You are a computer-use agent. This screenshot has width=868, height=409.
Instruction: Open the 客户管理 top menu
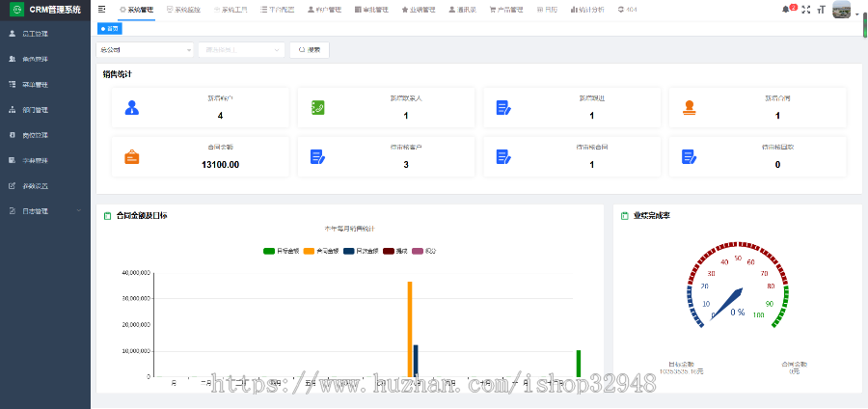tap(328, 10)
